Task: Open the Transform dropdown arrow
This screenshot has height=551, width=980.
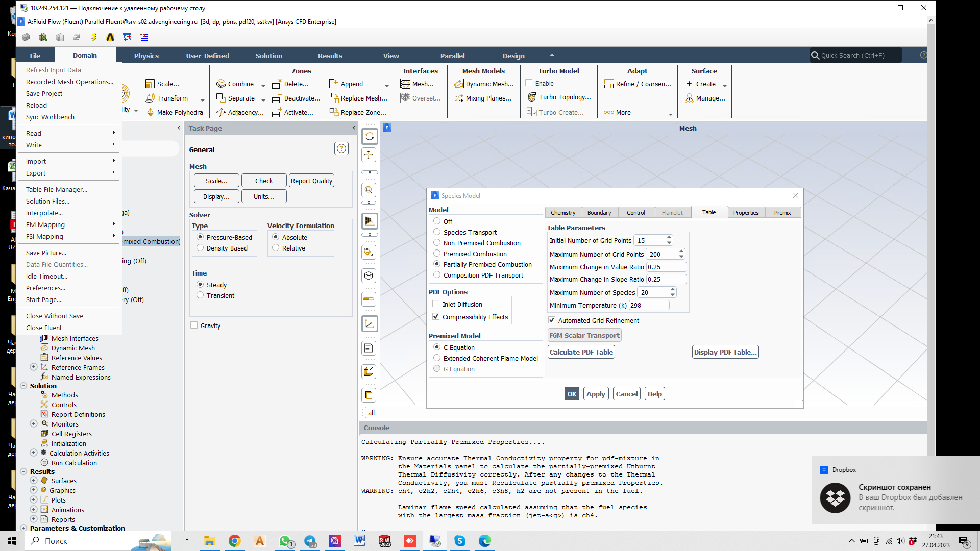Action: coord(203,99)
